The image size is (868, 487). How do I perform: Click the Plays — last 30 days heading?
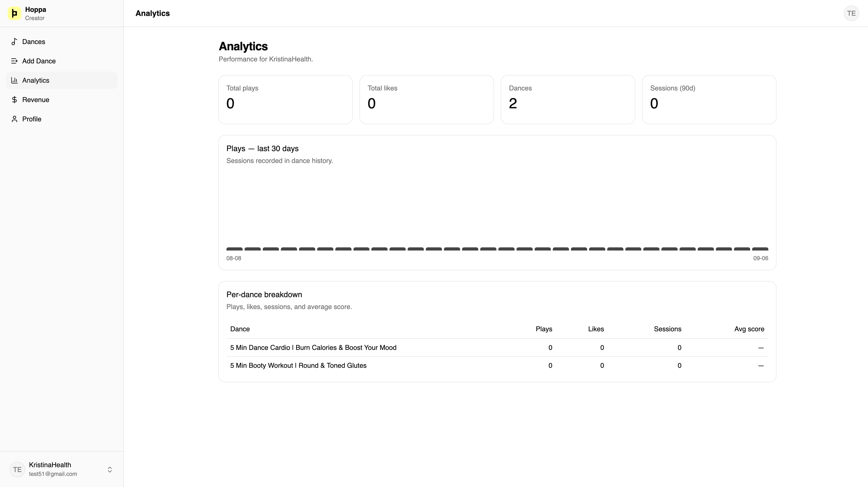[262, 148]
